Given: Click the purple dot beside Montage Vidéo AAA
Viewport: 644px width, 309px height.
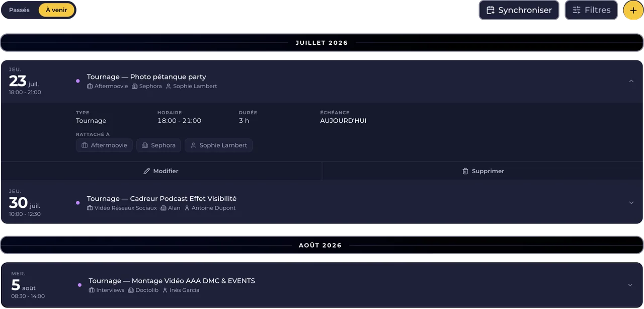Looking at the screenshot, I should tap(79, 285).
